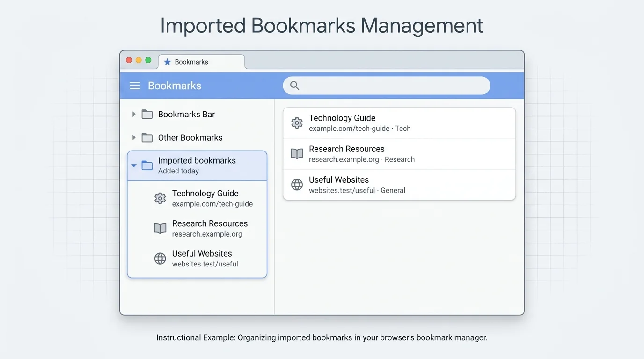Minimize window using yellow button
The image size is (644, 359).
coord(139,60)
